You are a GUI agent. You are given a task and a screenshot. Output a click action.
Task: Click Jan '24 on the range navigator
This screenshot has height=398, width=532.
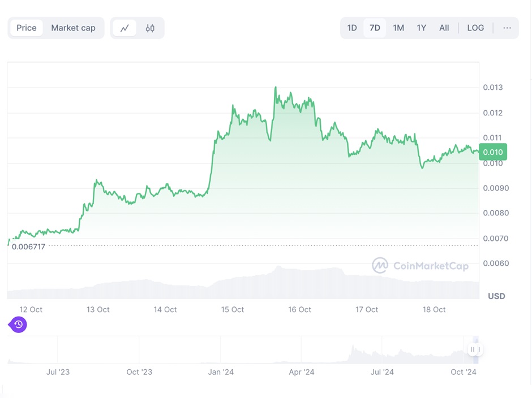221,371
